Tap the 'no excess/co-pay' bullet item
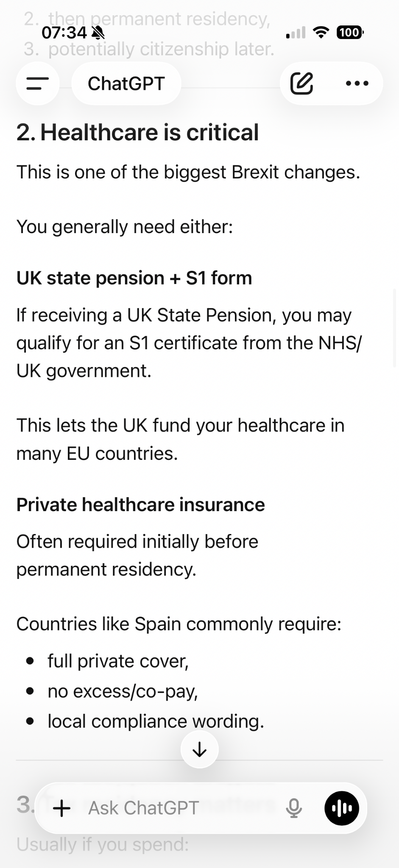Screen dimensions: 399x868 pyautogui.click(x=123, y=691)
